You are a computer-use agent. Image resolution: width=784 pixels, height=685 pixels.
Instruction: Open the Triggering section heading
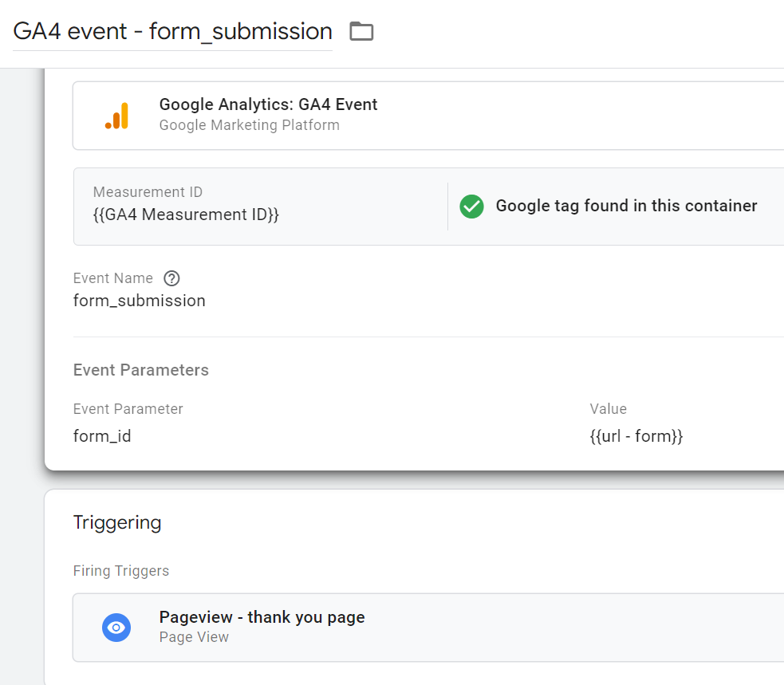(x=116, y=522)
